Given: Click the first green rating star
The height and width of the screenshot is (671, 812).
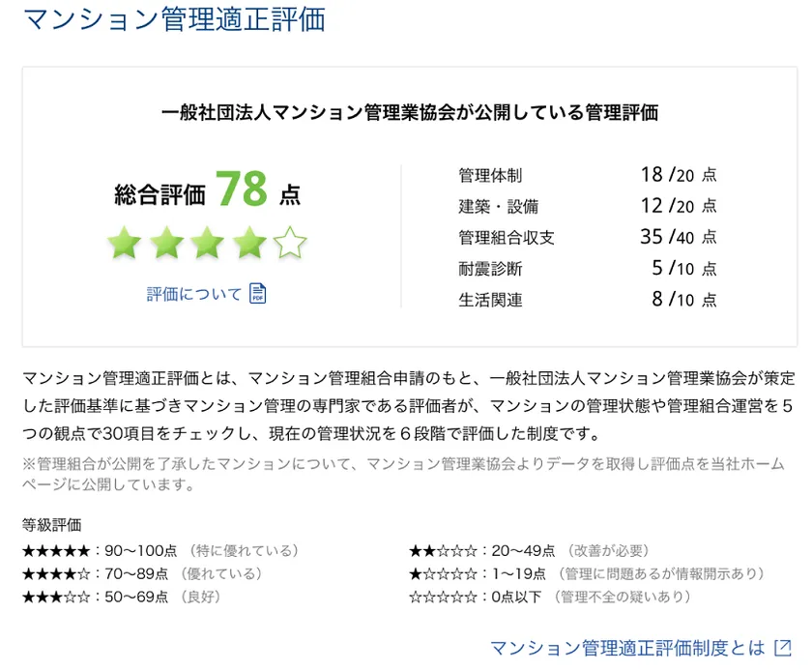Looking at the screenshot, I should (x=124, y=243).
